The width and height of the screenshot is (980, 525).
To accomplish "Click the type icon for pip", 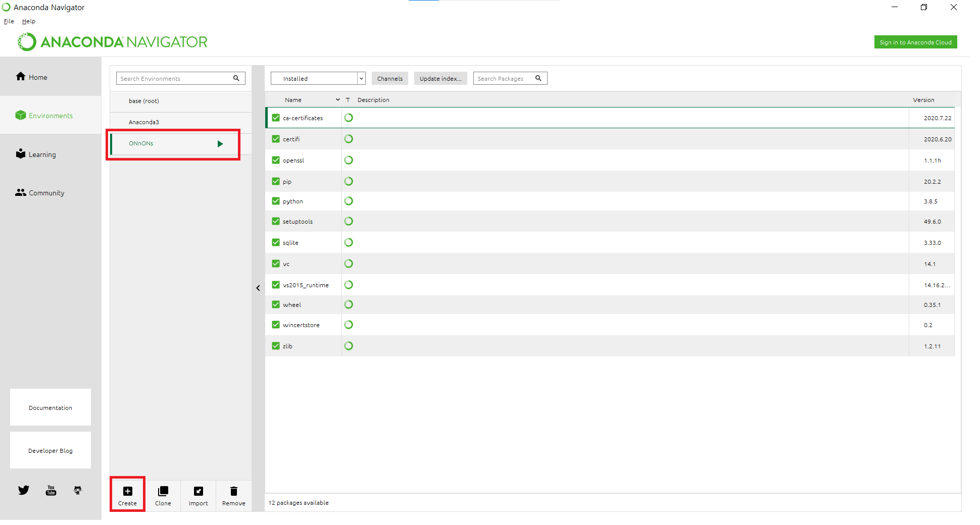I will (349, 181).
